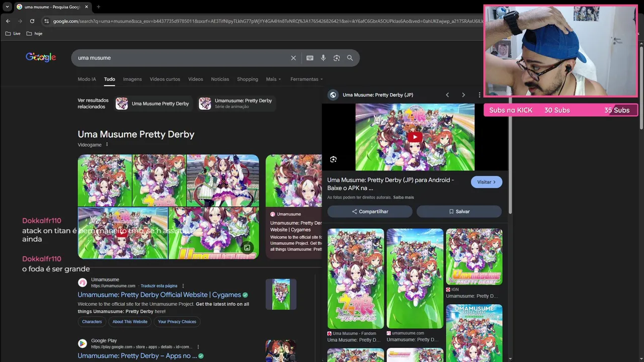Click the Salvar button
The height and width of the screenshot is (362, 644).
pyautogui.click(x=459, y=212)
